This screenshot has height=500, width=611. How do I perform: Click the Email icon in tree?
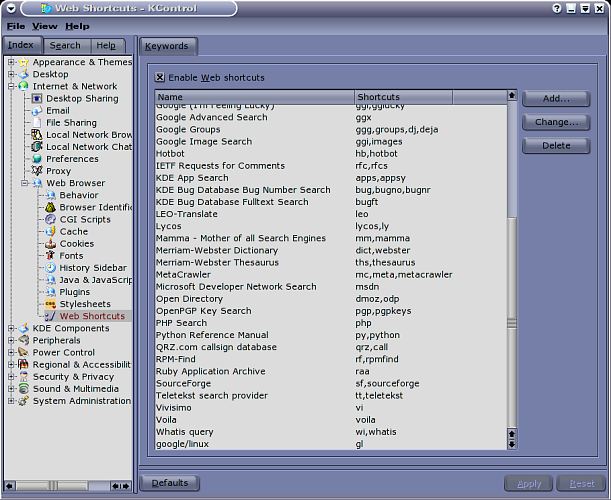coord(37,111)
